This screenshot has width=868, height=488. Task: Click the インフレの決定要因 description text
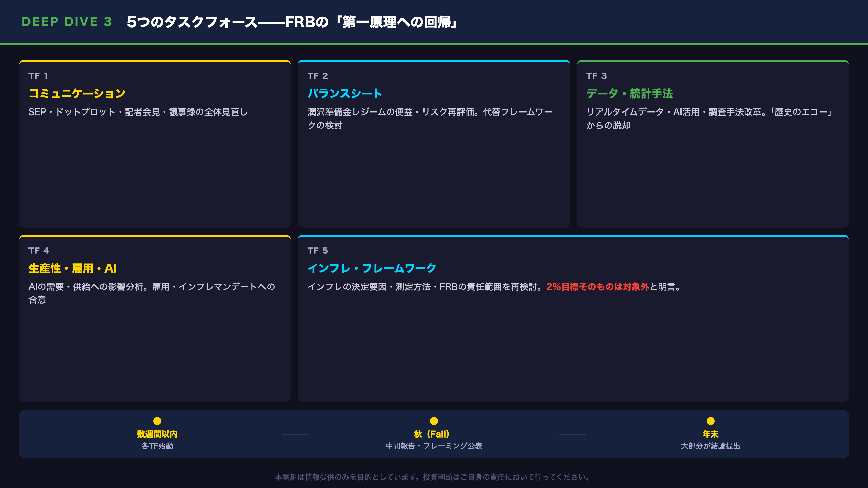tap(494, 287)
